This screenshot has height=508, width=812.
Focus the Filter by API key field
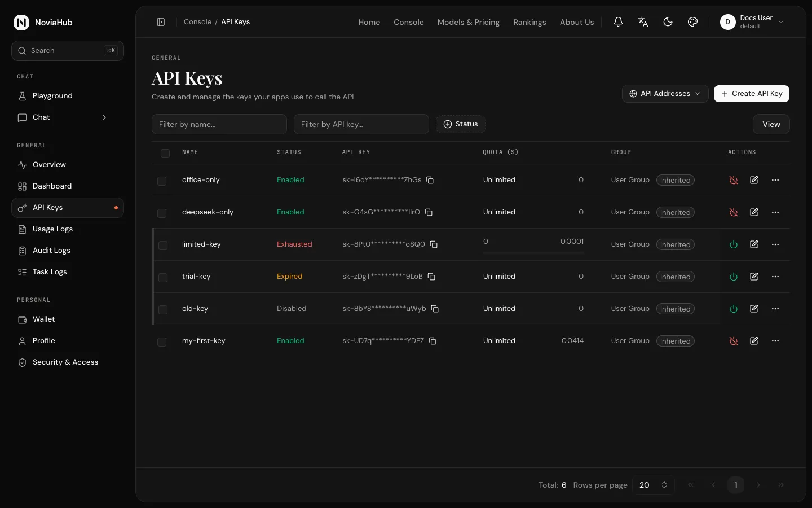point(361,124)
